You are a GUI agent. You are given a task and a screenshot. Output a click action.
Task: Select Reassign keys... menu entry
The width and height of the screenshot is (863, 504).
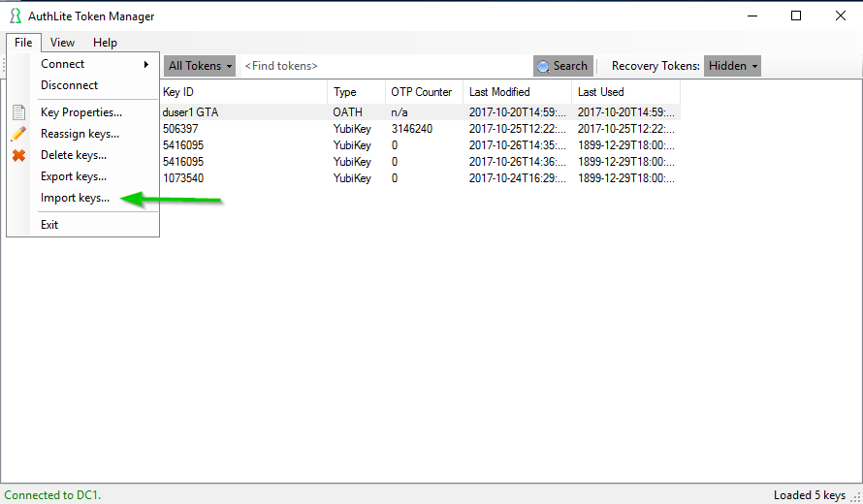tap(94, 134)
